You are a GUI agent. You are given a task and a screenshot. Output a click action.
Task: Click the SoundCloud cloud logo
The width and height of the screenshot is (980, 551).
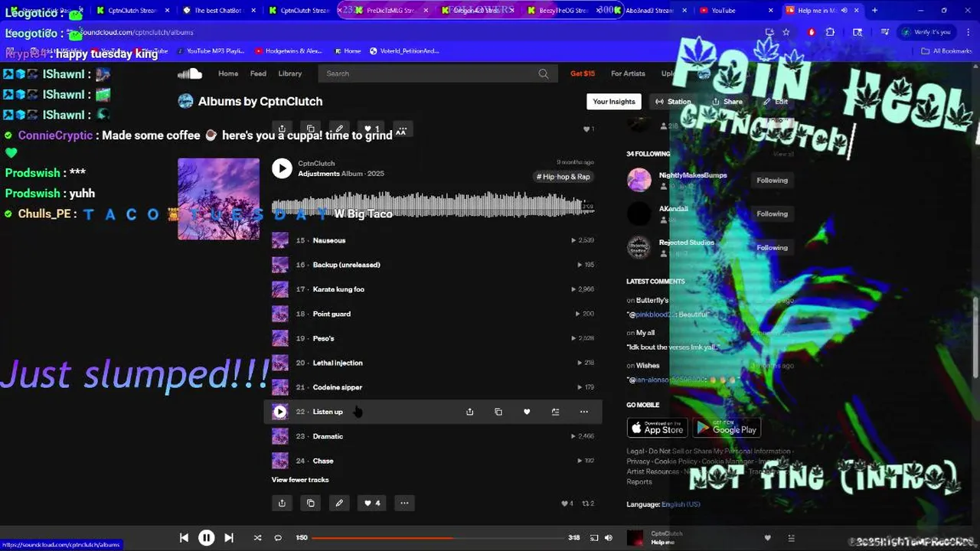tap(190, 73)
